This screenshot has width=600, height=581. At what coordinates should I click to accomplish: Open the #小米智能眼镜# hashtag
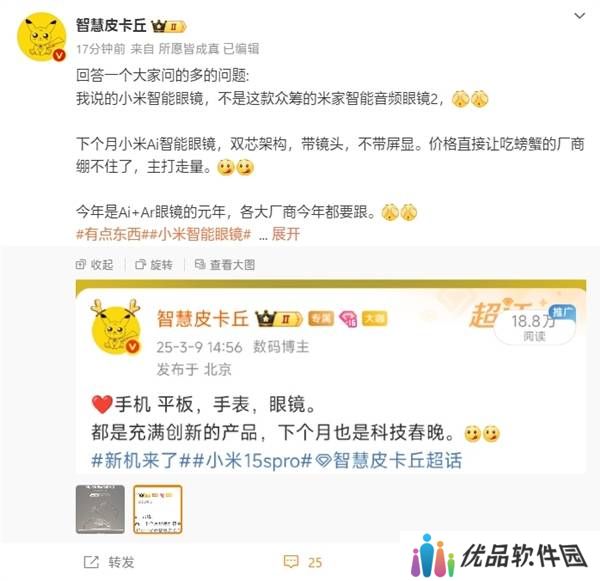[199, 234]
